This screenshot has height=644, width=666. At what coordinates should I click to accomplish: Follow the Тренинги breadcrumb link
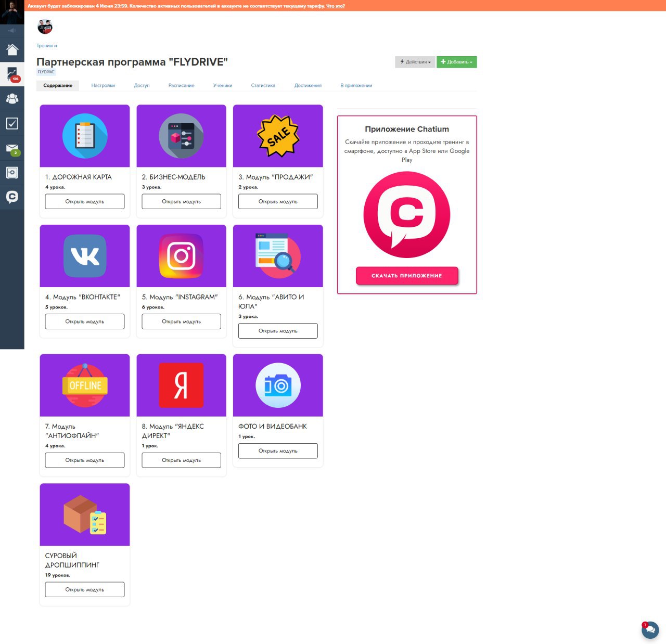tap(47, 46)
